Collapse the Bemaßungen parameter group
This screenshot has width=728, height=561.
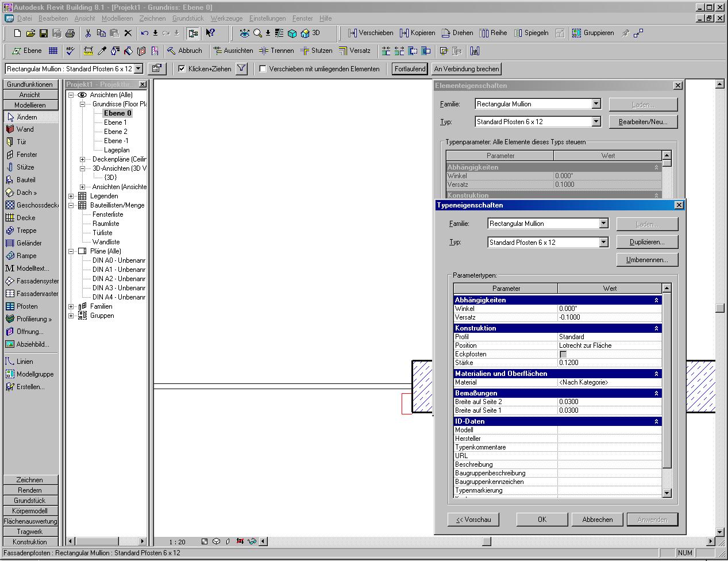(x=656, y=393)
